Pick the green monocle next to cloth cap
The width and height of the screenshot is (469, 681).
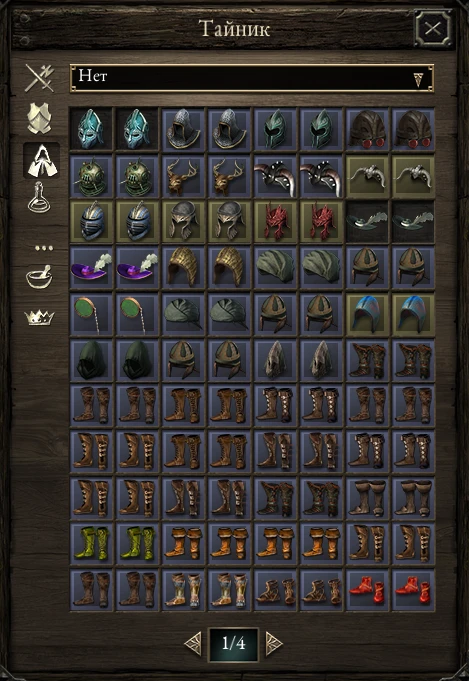(x=137, y=314)
